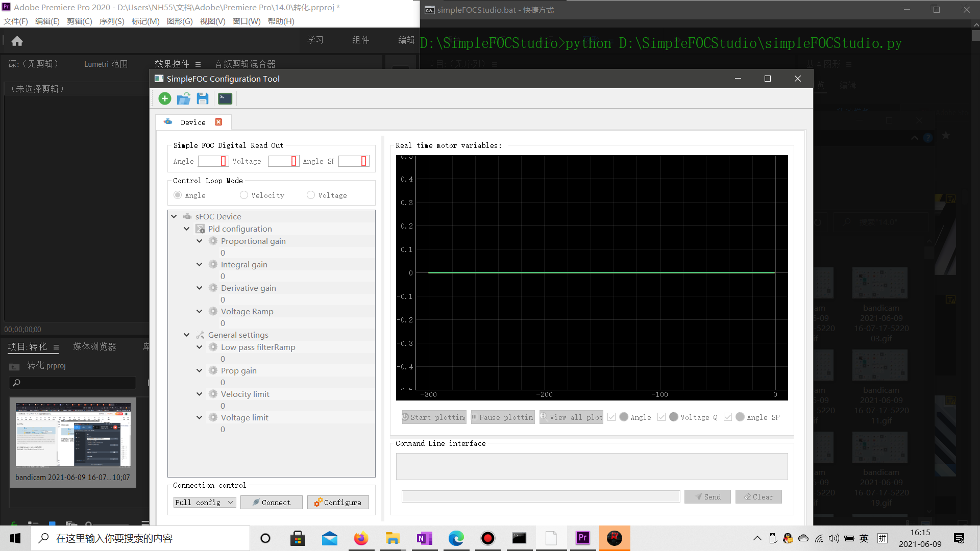Collapse the Pid configuration tree node
Viewport: 980px width, 551px height.
point(187,229)
